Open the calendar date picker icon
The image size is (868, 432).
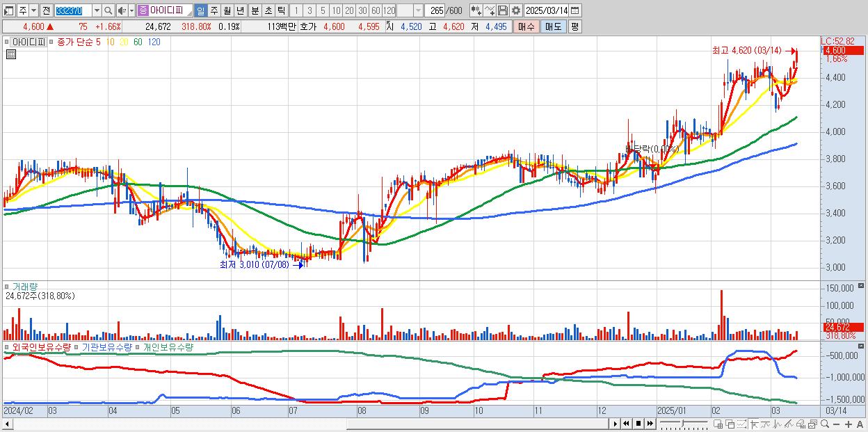click(574, 10)
